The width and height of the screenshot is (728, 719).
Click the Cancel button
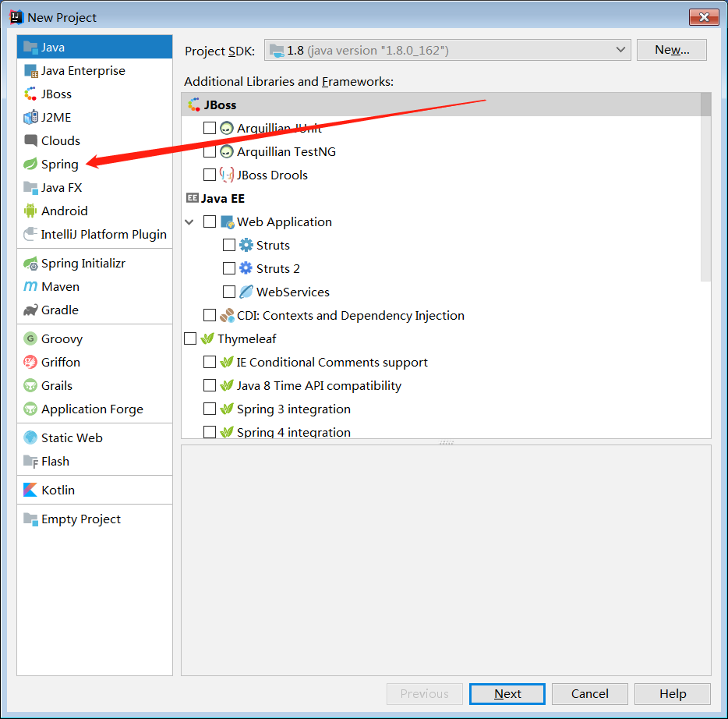[589, 693]
